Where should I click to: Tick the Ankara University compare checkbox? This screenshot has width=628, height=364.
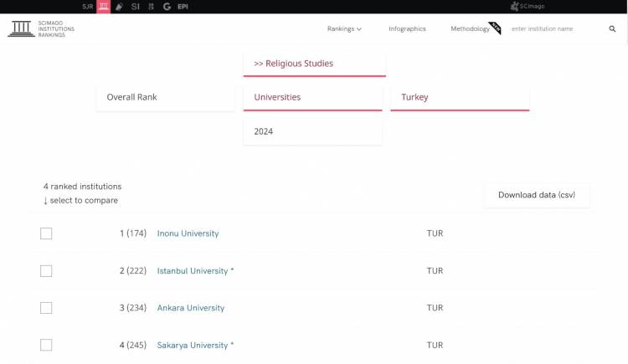46,308
